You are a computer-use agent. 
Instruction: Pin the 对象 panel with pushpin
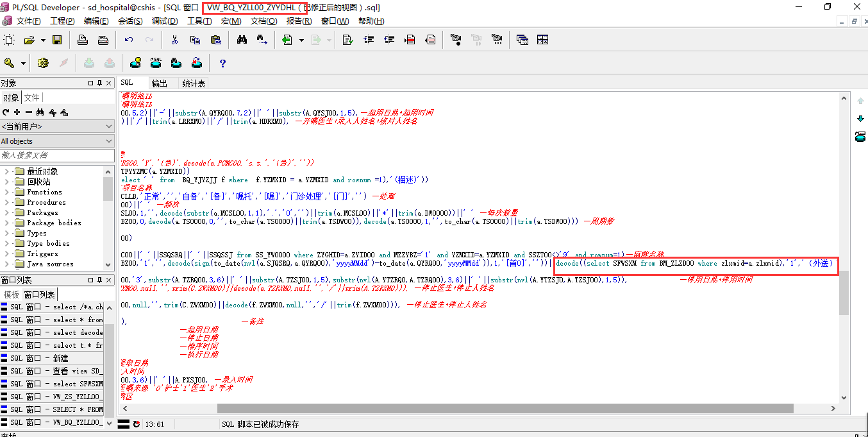pyautogui.click(x=99, y=83)
